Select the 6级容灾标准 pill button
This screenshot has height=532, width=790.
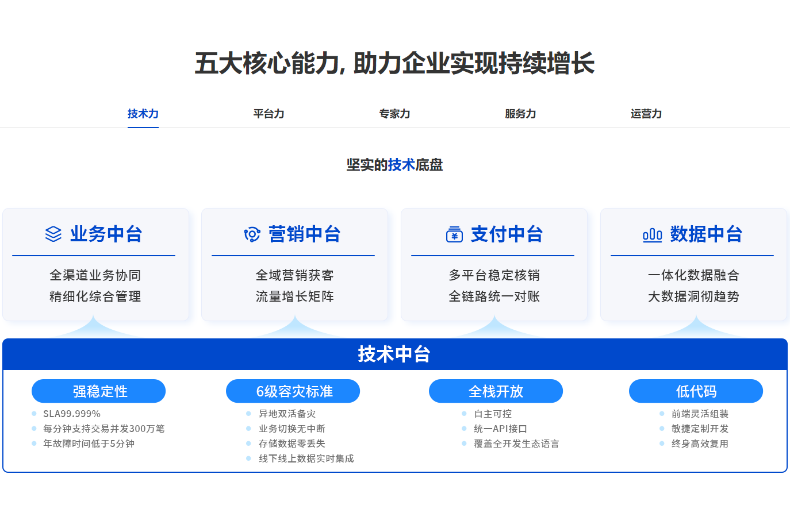pyautogui.click(x=293, y=391)
